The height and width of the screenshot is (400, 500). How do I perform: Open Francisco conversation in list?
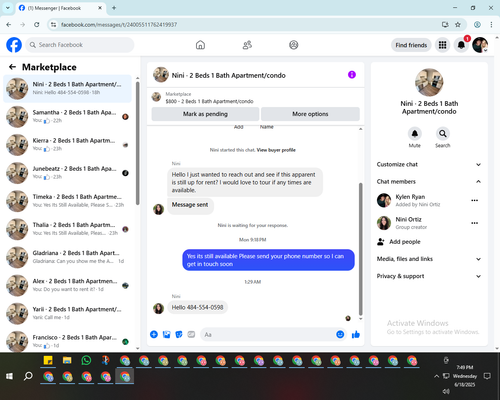(x=67, y=341)
